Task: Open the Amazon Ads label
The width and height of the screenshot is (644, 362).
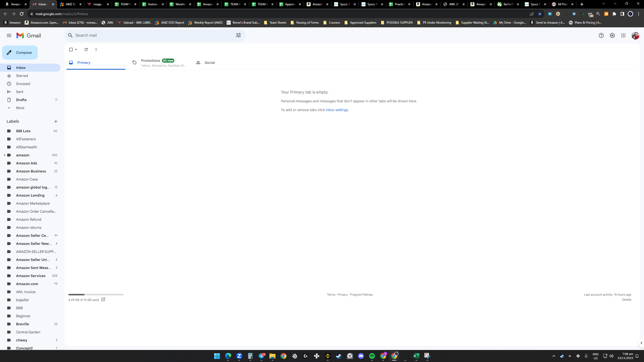Action: click(x=30, y=163)
